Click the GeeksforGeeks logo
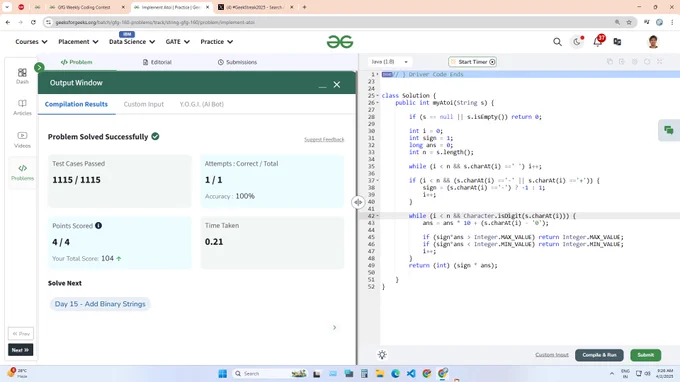The image size is (680, 382). 340,42
